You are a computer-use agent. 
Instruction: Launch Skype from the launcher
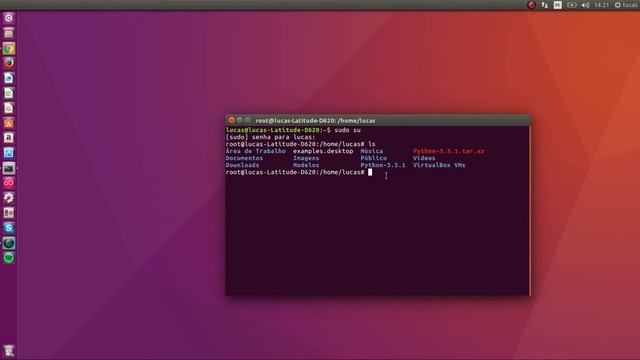coord(9,228)
